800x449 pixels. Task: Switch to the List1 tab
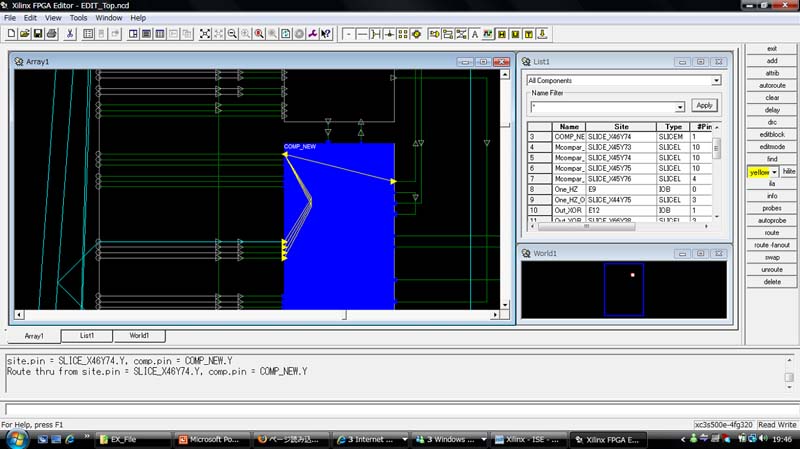coord(87,336)
